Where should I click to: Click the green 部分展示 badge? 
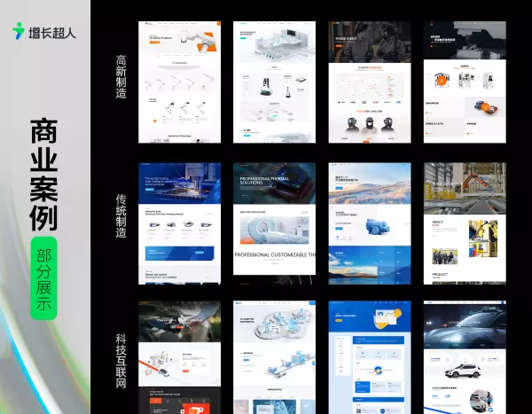point(43,278)
